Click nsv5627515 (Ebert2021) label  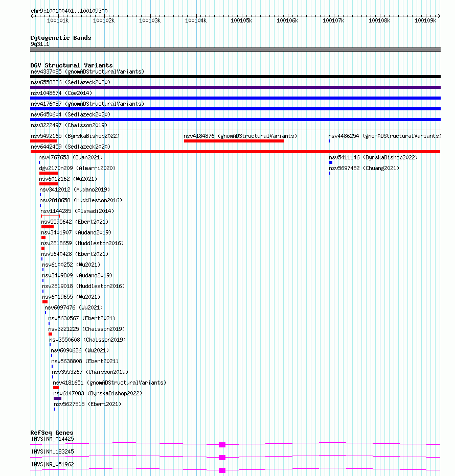87,404
